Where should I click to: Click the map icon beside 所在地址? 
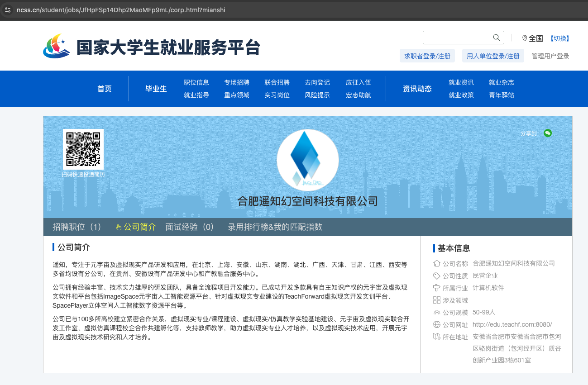(x=437, y=337)
